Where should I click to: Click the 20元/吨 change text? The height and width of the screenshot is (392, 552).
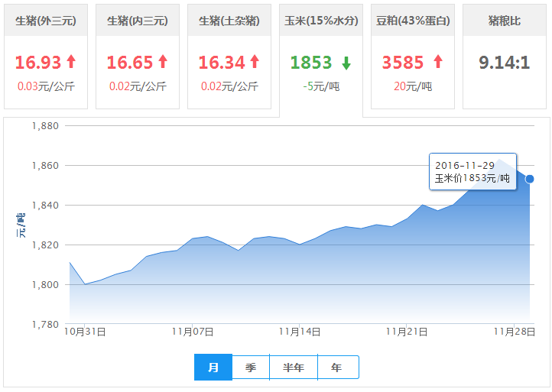coord(413,86)
